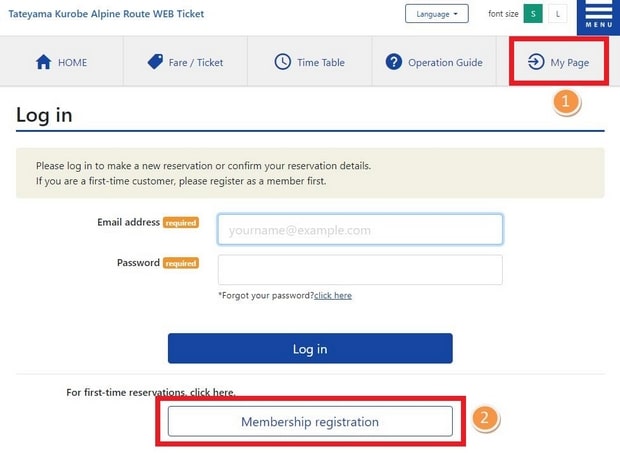The height and width of the screenshot is (453, 620).
Task: Open the Fare / Ticket tab
Action: coord(185,61)
